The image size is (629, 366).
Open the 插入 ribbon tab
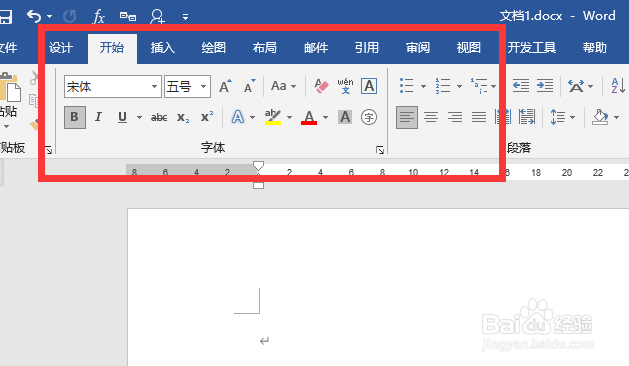pyautogui.click(x=162, y=48)
